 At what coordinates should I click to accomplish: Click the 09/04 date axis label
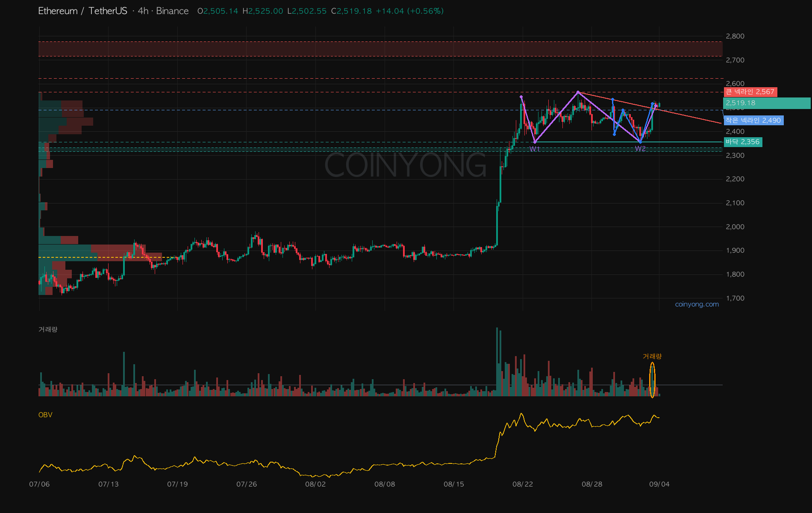coord(659,484)
